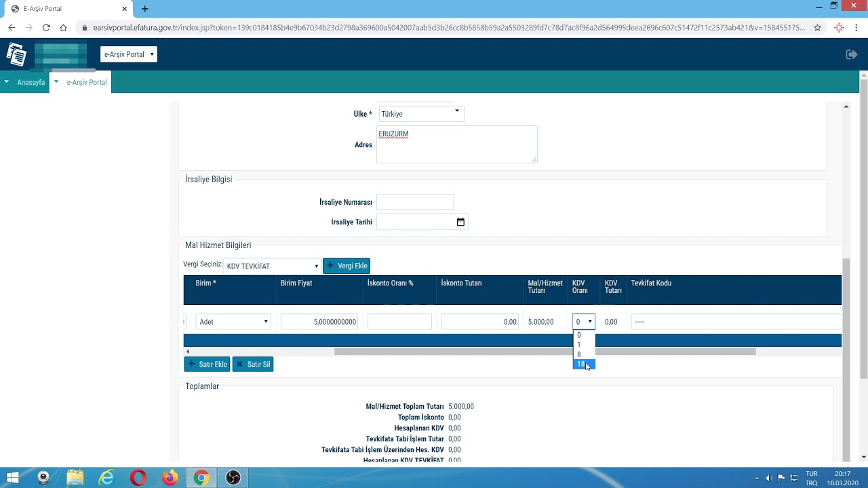The height and width of the screenshot is (488, 868).
Task: Open OBS Studio from taskbar
Action: [233, 478]
